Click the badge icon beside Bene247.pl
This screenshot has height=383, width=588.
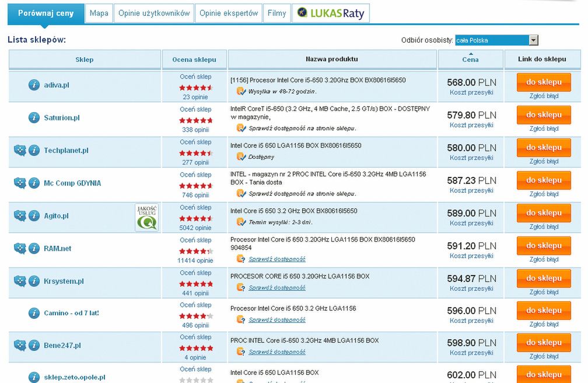[20, 345]
